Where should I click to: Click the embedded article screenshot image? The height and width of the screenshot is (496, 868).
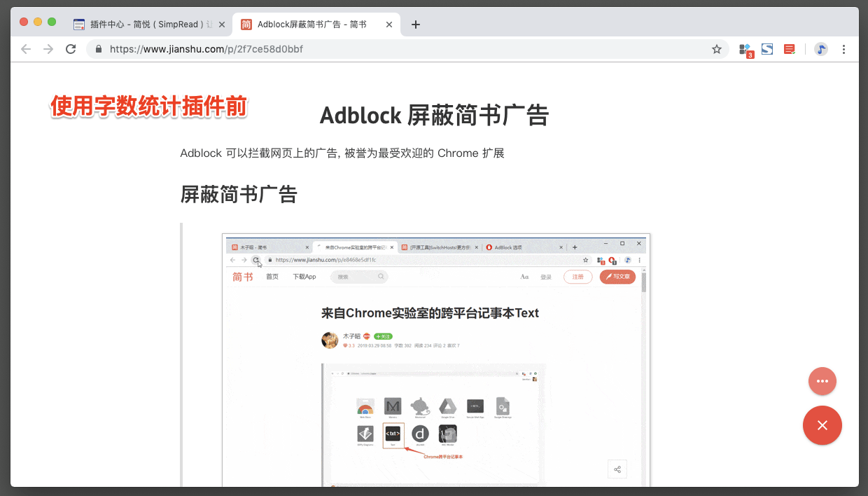(x=436, y=360)
